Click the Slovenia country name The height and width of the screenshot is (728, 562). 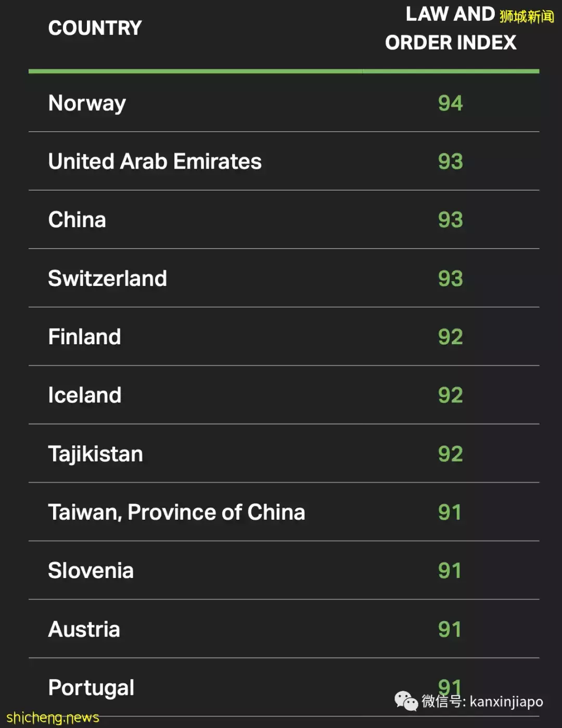[x=91, y=571]
